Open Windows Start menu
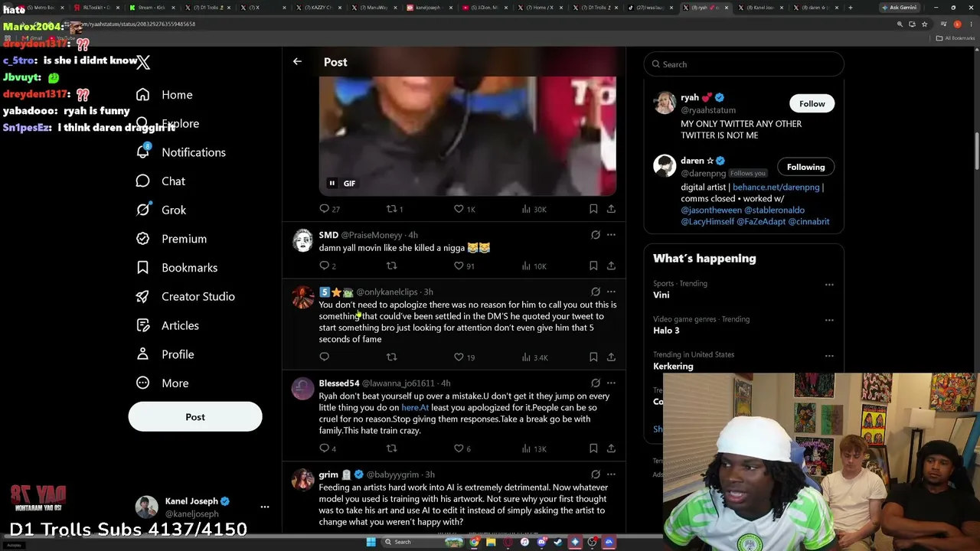 [371, 542]
